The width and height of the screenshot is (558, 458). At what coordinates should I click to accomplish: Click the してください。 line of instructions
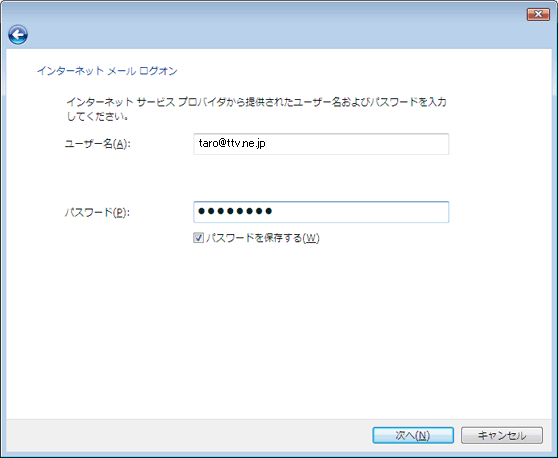(x=97, y=116)
